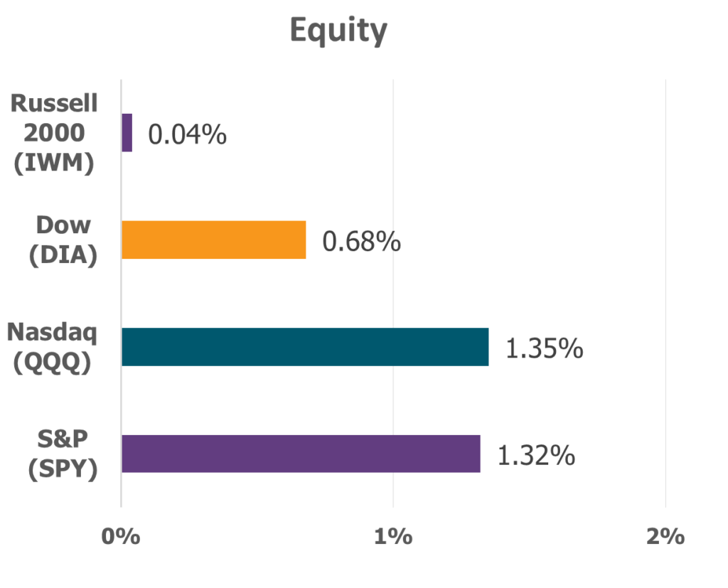Select the purple S&P bar
Image resolution: width=728 pixels, height=588 pixels.
tap(300, 454)
